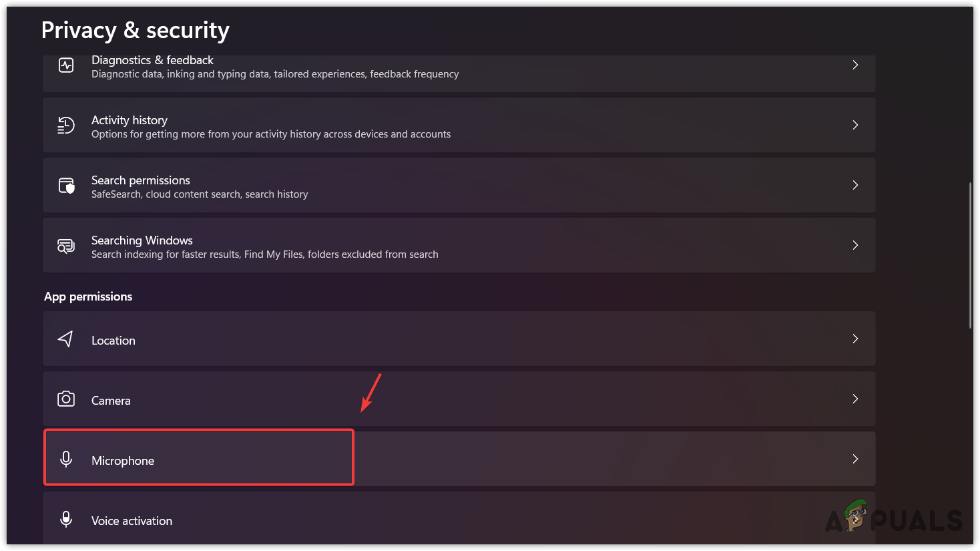Expand Activity history using its chevron
The width and height of the screenshot is (980, 551).
point(855,125)
